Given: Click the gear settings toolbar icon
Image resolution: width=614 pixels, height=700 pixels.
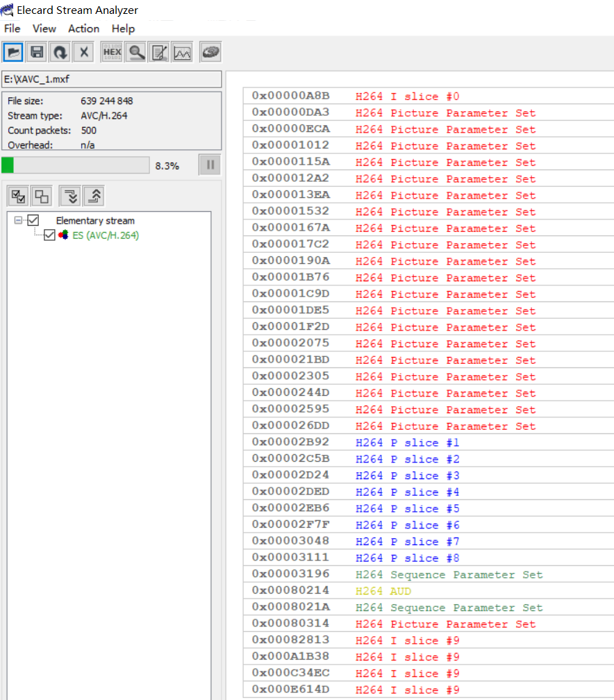Looking at the screenshot, I should tap(210, 53).
